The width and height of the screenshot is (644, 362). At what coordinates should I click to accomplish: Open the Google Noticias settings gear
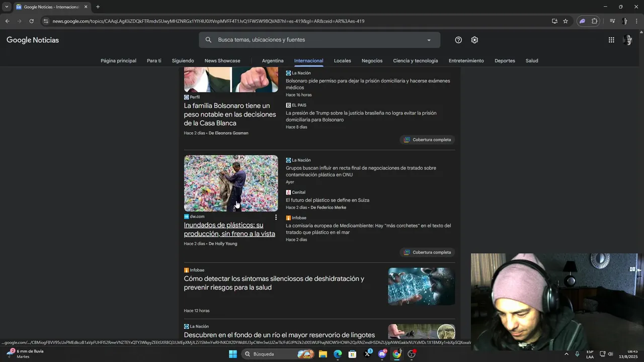[x=474, y=40]
